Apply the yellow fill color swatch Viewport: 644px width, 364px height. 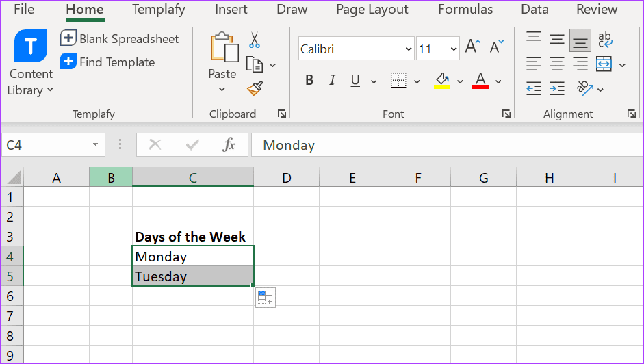point(441,81)
